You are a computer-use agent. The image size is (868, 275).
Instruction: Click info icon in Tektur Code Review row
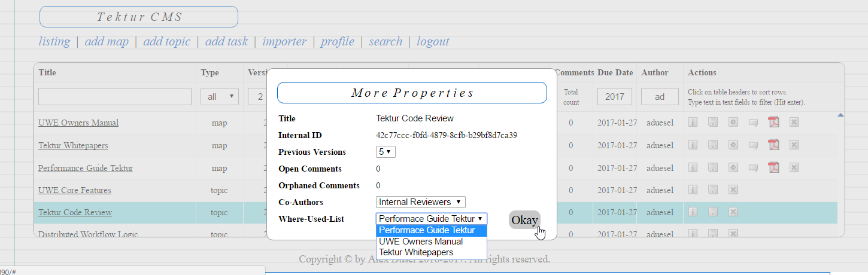point(694,212)
